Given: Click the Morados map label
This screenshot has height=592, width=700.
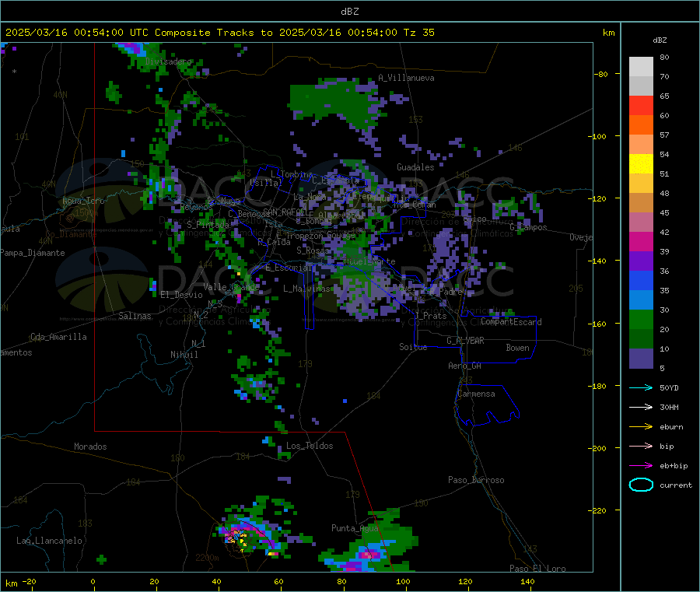Looking at the screenshot, I should (90, 447).
